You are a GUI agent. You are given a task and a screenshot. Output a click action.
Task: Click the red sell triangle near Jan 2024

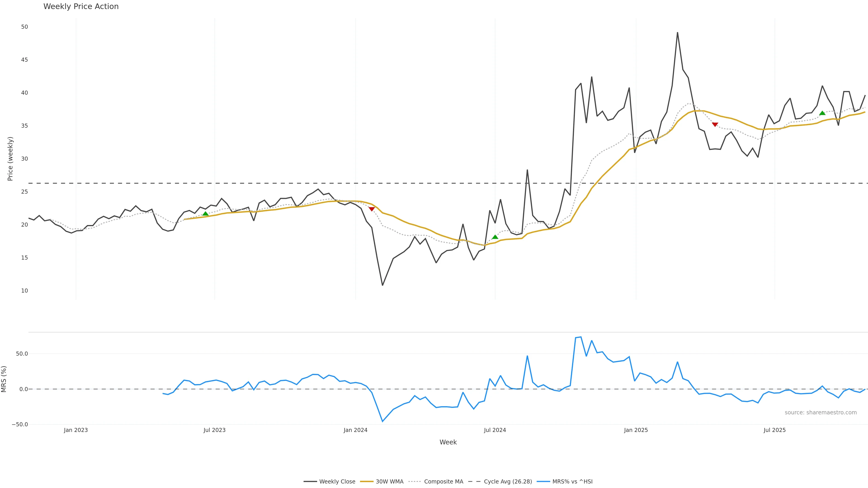pyautogui.click(x=372, y=209)
